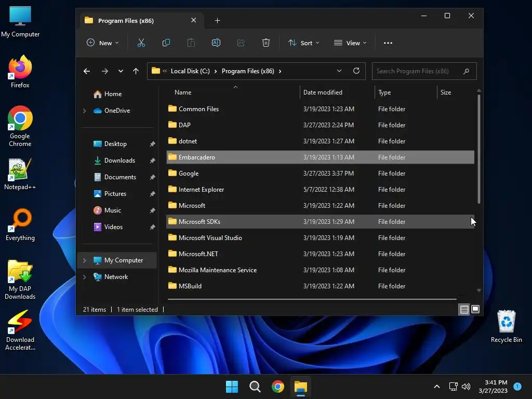
Task: Expand chevron after Program Files (x86) breadcrumb
Action: 280,71
